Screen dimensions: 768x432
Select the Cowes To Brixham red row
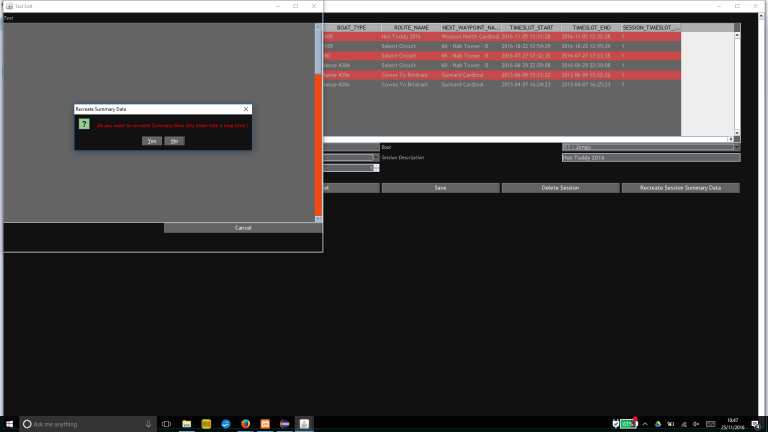click(x=410, y=75)
